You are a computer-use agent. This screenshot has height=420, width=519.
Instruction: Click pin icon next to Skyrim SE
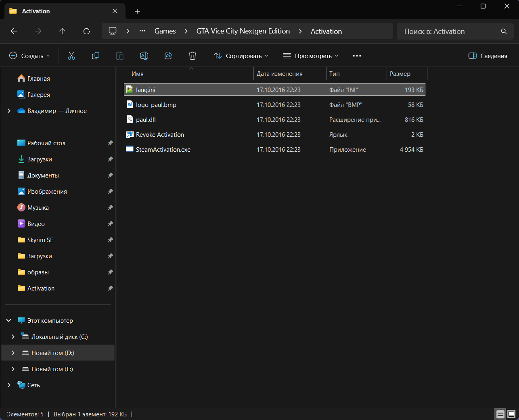click(110, 240)
